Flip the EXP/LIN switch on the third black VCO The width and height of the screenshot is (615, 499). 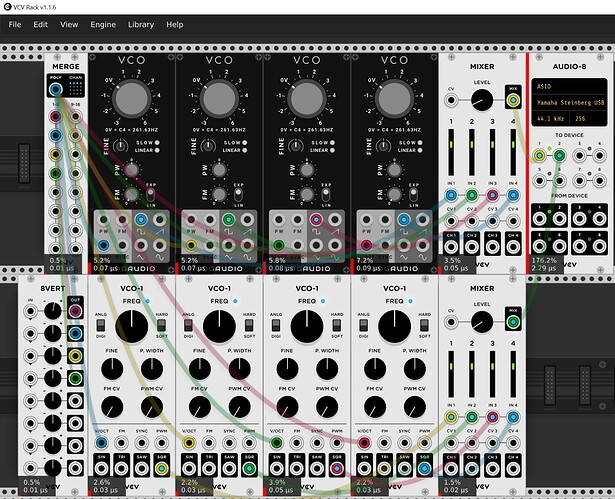326,195
